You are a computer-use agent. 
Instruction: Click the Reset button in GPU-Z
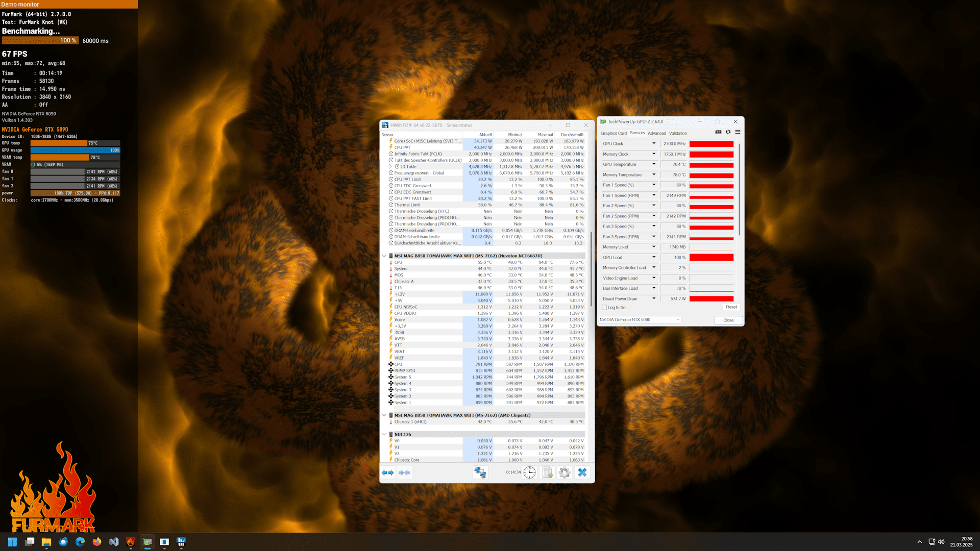[x=731, y=307]
